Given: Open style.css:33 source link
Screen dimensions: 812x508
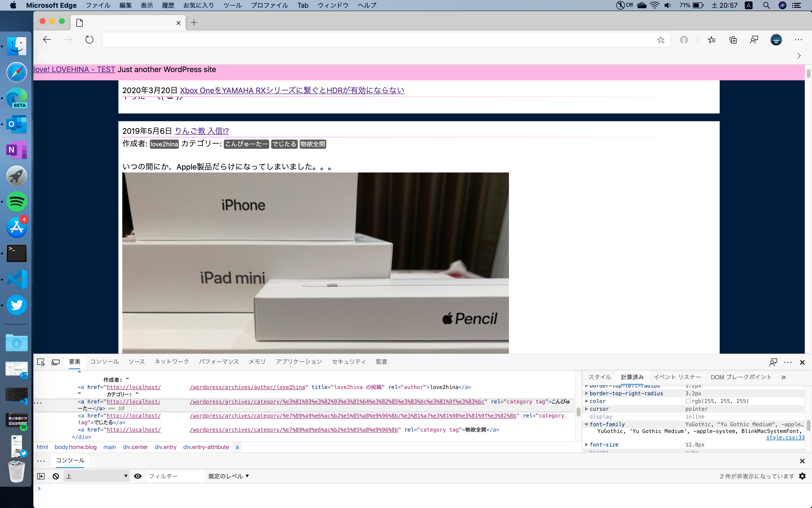Looking at the screenshot, I should [785, 437].
